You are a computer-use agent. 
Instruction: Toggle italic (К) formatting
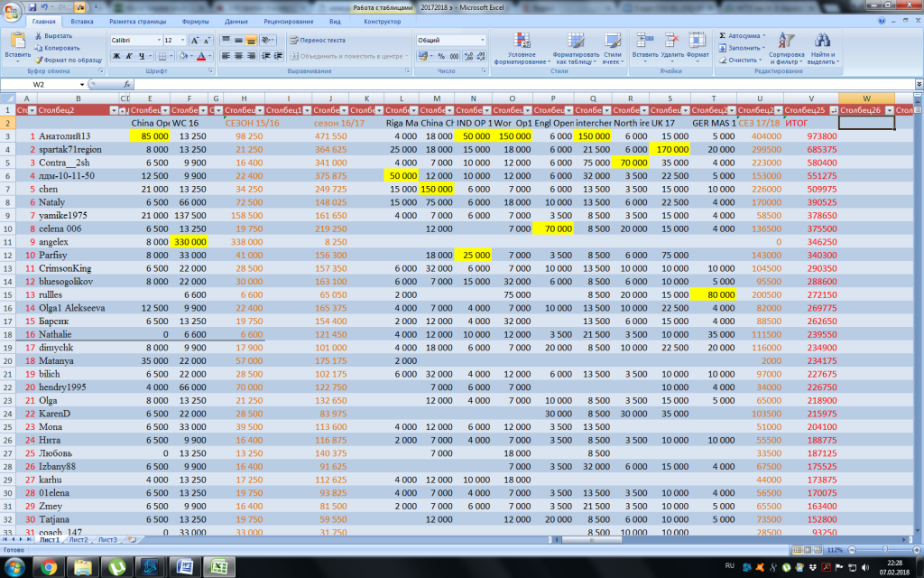pyautogui.click(x=129, y=56)
